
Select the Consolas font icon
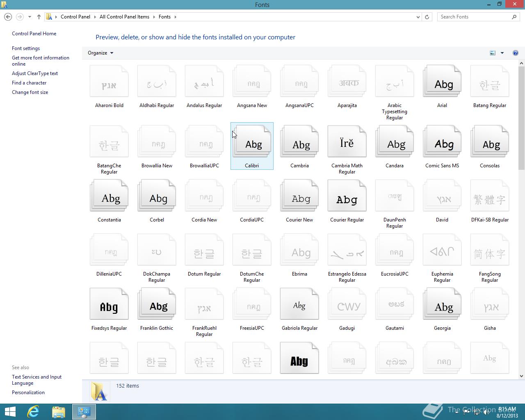[490, 142]
